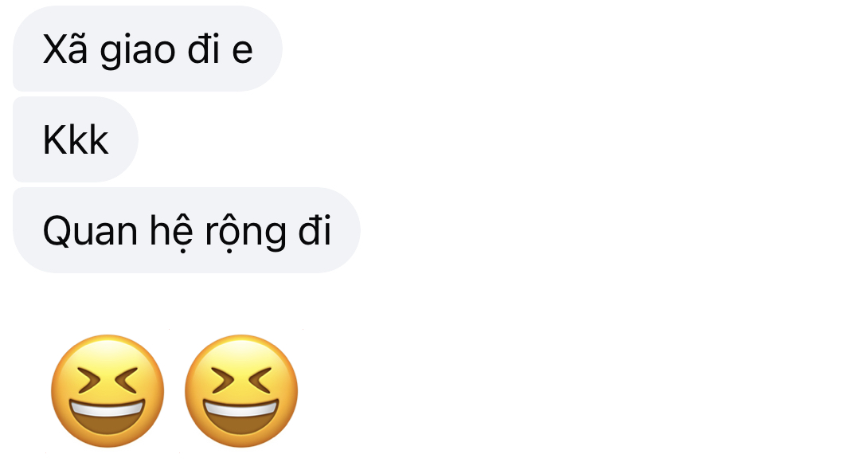The width and height of the screenshot is (868, 462).
Task: Click the right laughing squint emoji
Action: pos(240,390)
